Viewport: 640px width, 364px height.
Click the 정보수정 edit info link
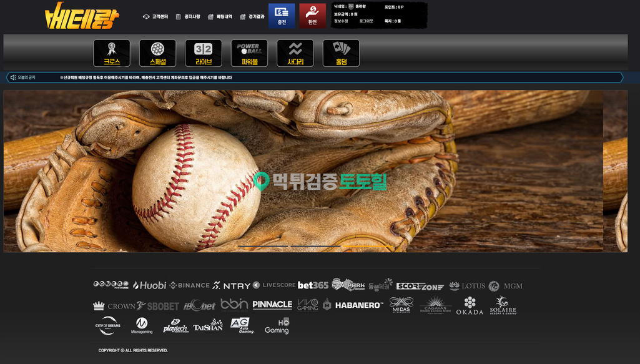[342, 21]
